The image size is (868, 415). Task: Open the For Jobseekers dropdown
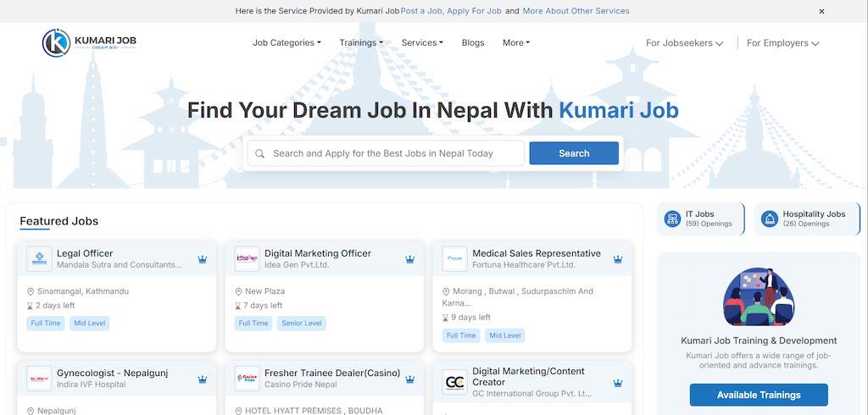(x=684, y=43)
